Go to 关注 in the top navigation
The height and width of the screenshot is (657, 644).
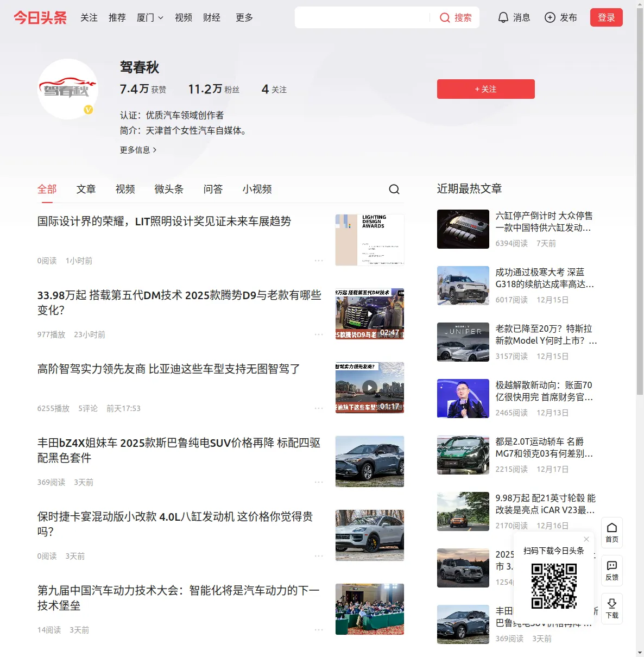[x=89, y=17]
